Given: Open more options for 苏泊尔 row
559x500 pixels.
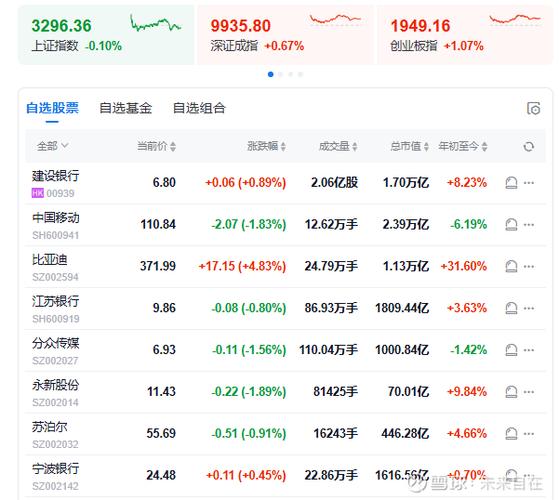Looking at the screenshot, I should tap(529, 433).
